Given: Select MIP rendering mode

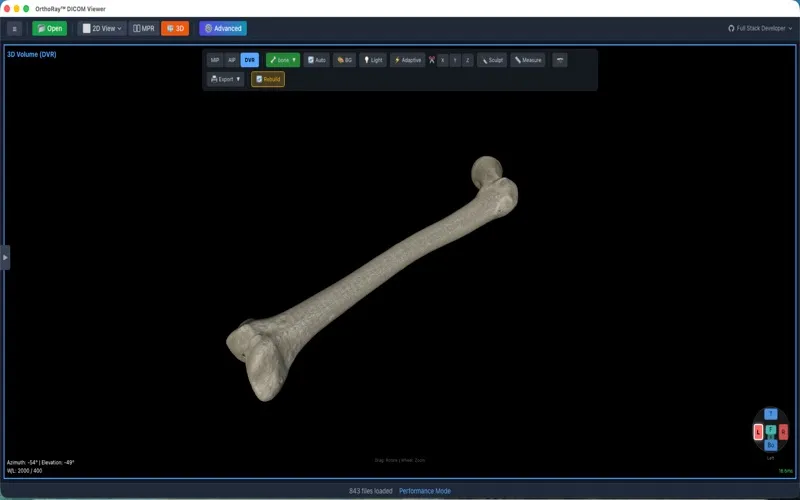Looking at the screenshot, I should tap(215, 60).
